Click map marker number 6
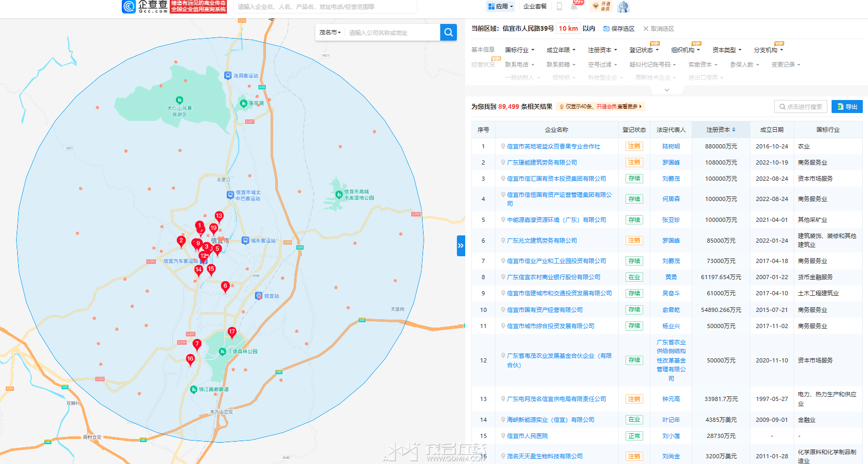The image size is (868, 464). pyautogui.click(x=225, y=286)
